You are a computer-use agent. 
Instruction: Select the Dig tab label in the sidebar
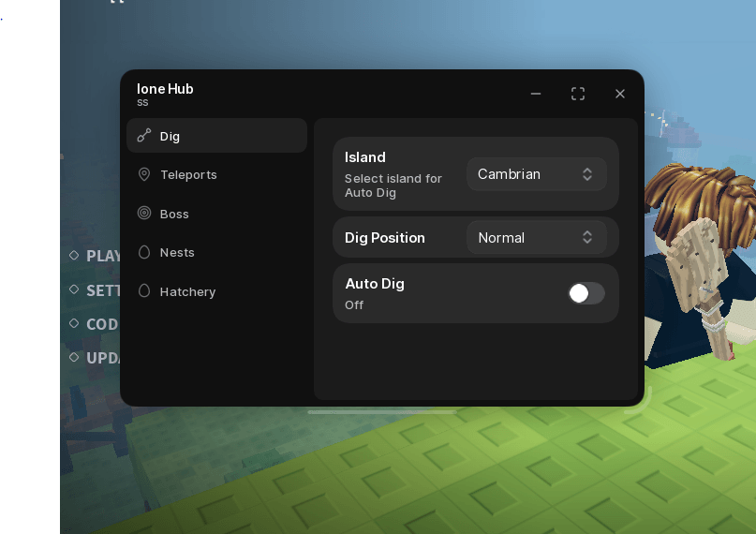point(170,137)
